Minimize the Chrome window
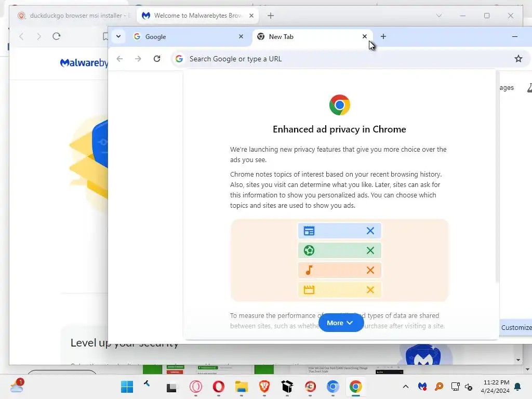This screenshot has width=532, height=399. (x=515, y=36)
